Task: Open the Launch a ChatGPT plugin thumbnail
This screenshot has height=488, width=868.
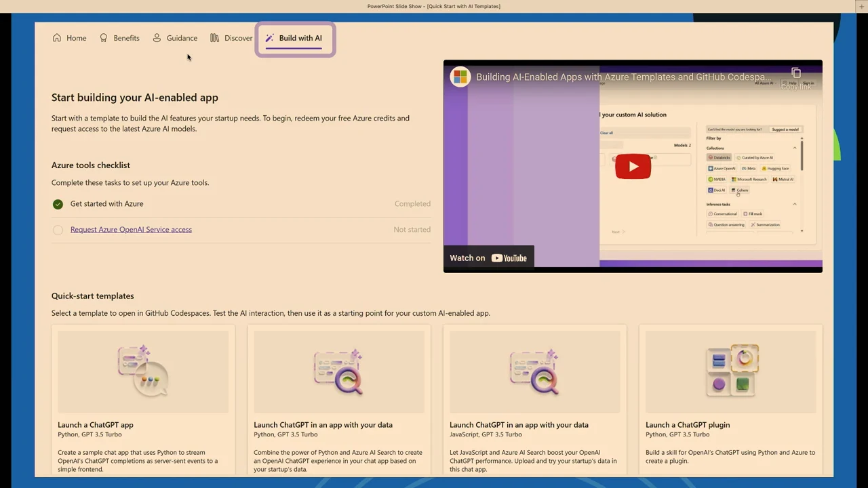Action: [x=730, y=371]
